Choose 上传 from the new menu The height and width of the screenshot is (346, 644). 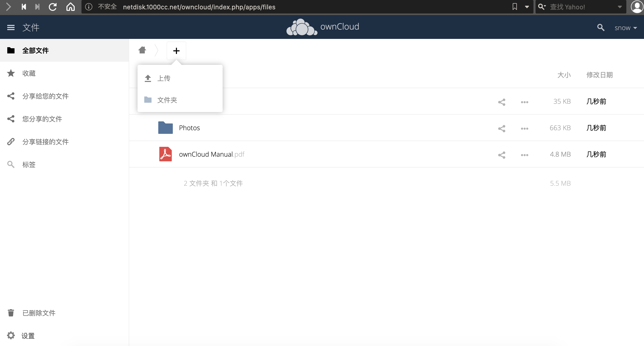click(180, 78)
